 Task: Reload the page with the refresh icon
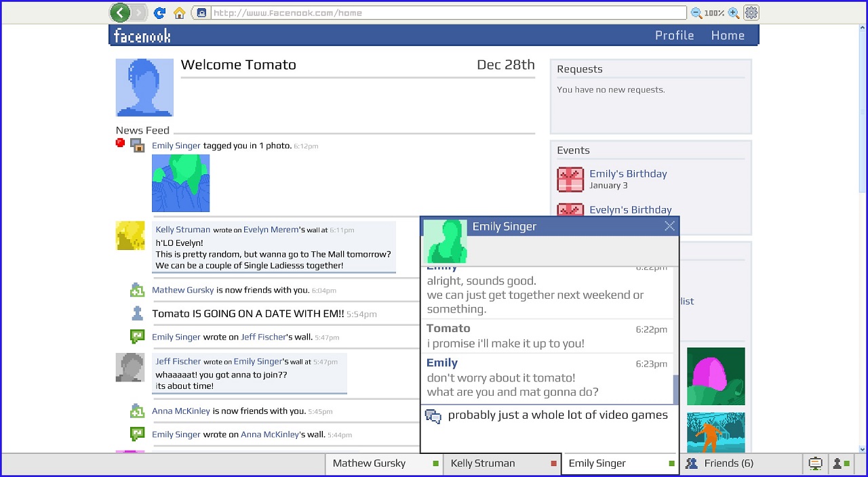(160, 12)
